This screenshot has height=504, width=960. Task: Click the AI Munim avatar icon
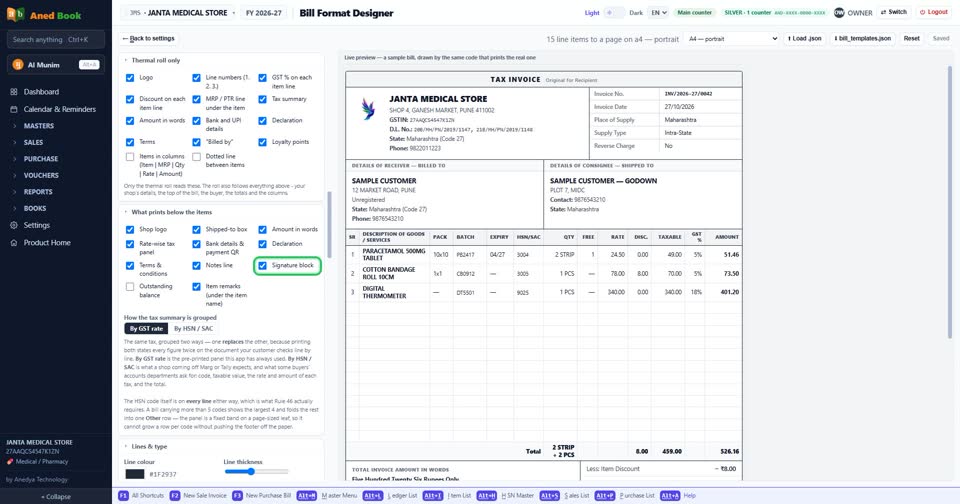(x=18, y=64)
